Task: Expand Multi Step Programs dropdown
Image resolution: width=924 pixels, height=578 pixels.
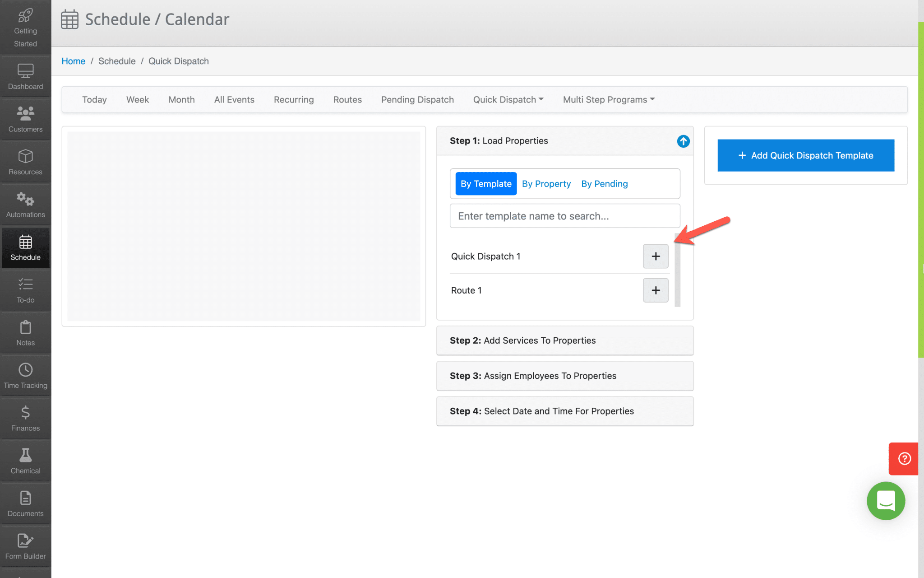Action: 609,100
